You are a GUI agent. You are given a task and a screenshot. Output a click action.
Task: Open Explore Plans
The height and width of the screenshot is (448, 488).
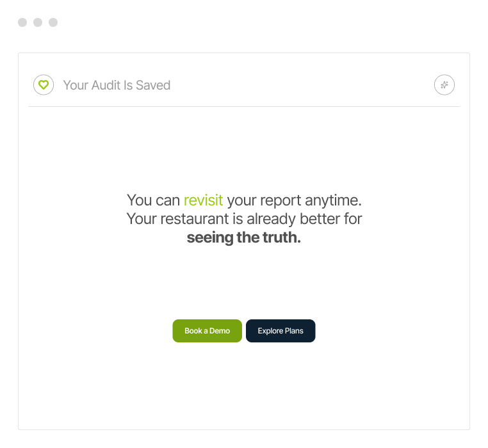click(281, 331)
